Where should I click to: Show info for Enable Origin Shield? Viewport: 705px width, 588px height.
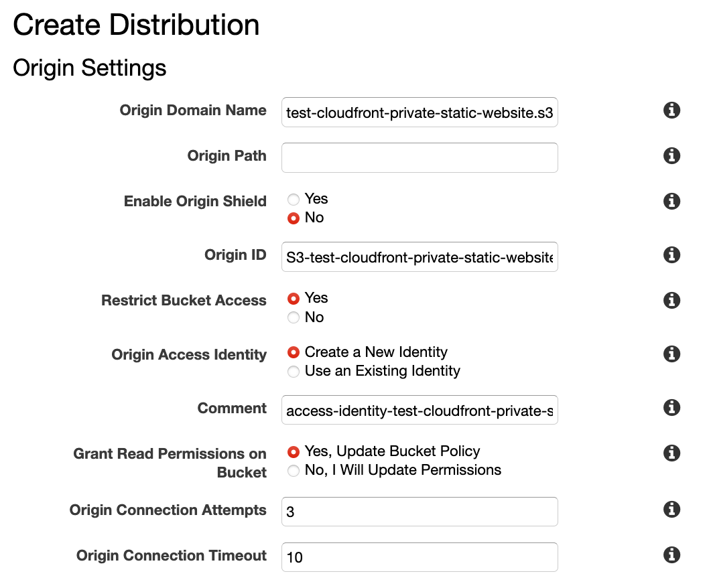tap(671, 201)
